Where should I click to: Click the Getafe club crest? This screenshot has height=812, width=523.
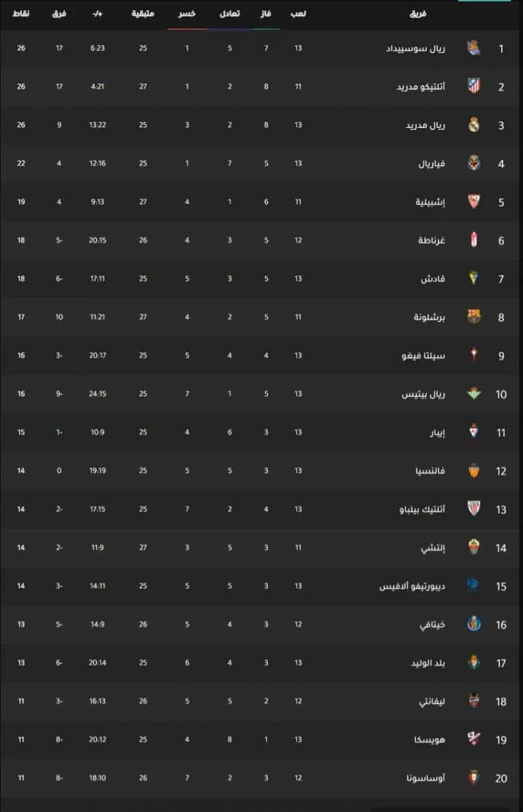[x=474, y=624]
